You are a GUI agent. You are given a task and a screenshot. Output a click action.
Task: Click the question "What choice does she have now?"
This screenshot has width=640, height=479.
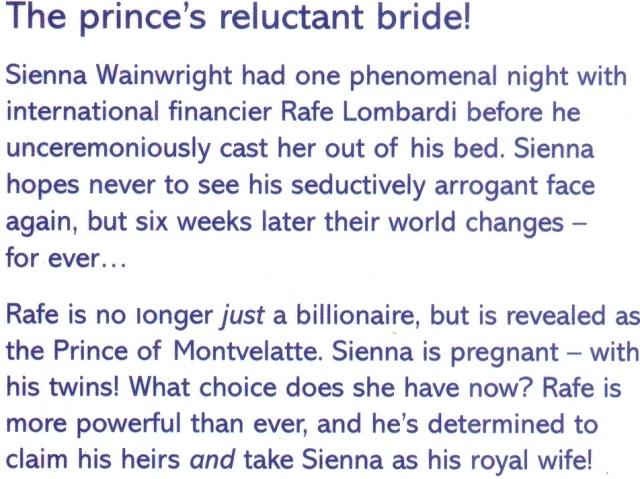coord(331,387)
